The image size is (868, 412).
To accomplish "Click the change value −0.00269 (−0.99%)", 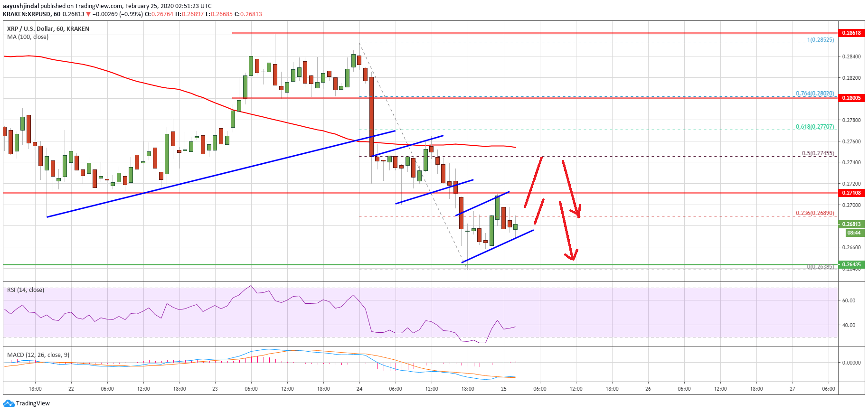I will click(x=118, y=14).
